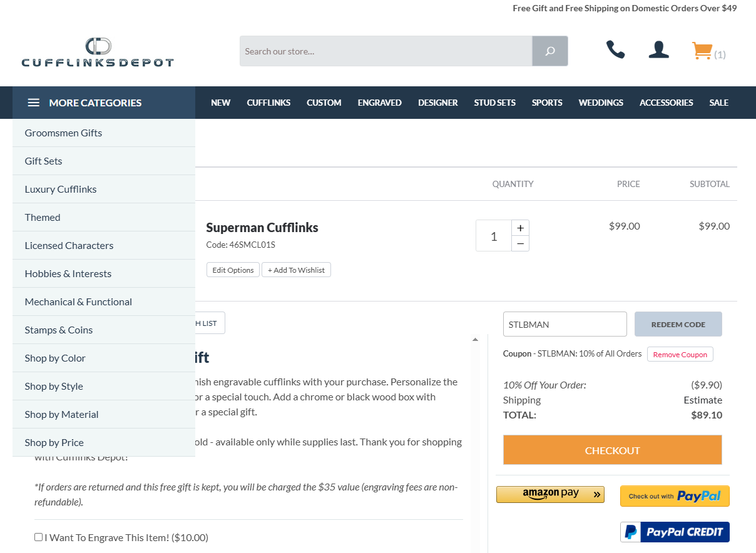
Task: Open the CUSTOM navigation menu
Action: (324, 103)
